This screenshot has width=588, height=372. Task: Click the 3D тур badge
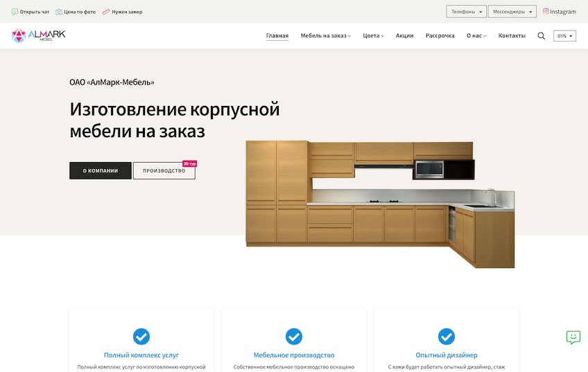click(x=190, y=163)
